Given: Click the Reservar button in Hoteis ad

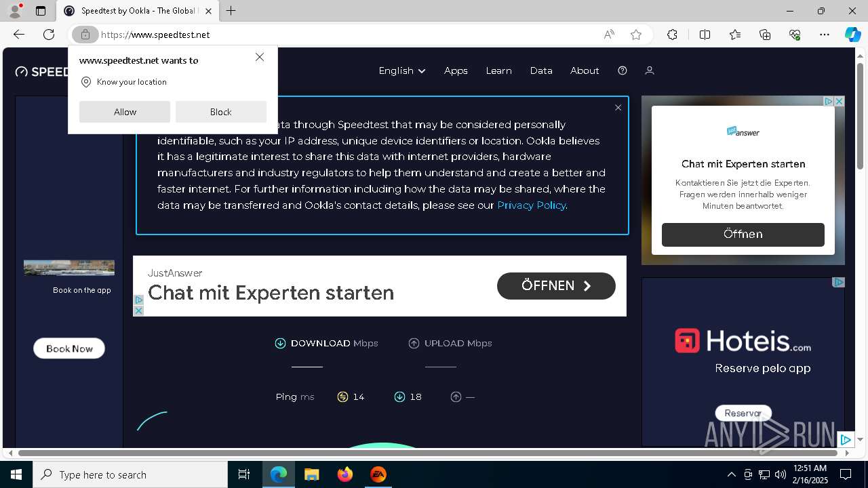Looking at the screenshot, I should (743, 413).
